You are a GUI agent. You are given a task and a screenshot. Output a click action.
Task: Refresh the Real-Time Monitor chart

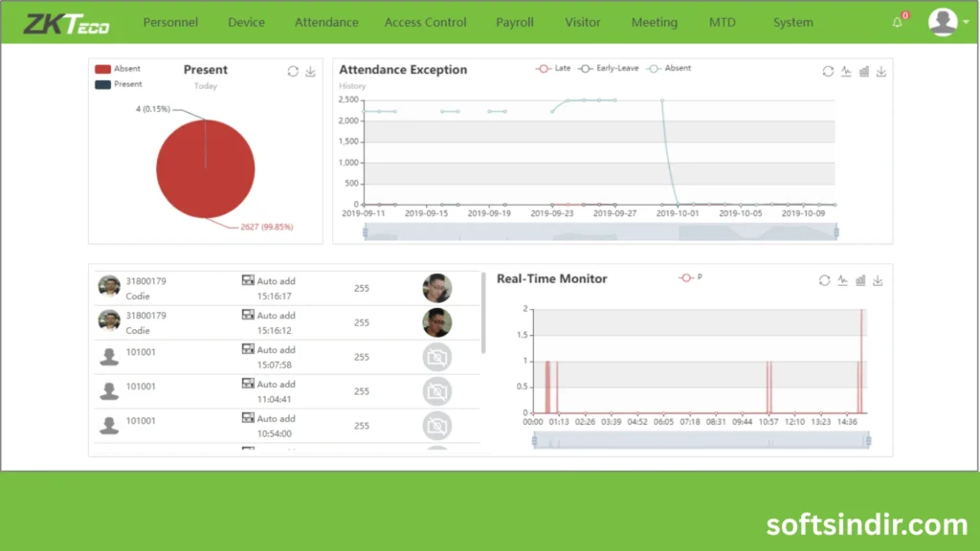click(x=824, y=280)
